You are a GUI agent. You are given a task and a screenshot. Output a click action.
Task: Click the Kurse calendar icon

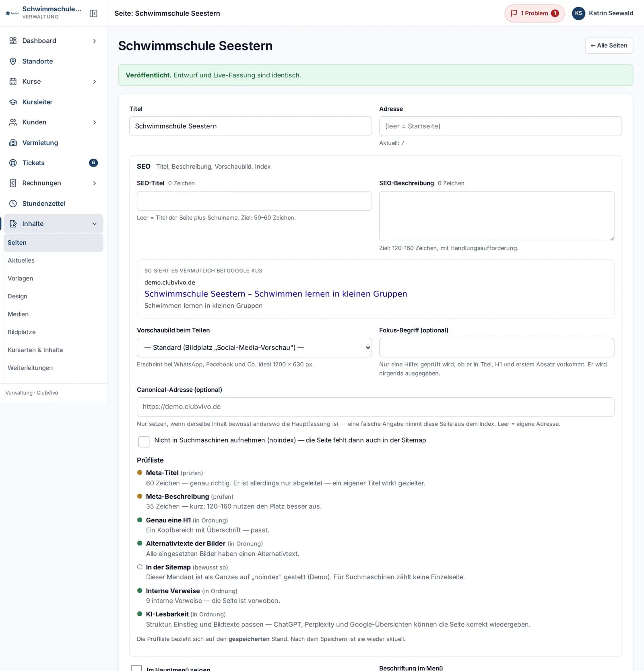tap(13, 81)
